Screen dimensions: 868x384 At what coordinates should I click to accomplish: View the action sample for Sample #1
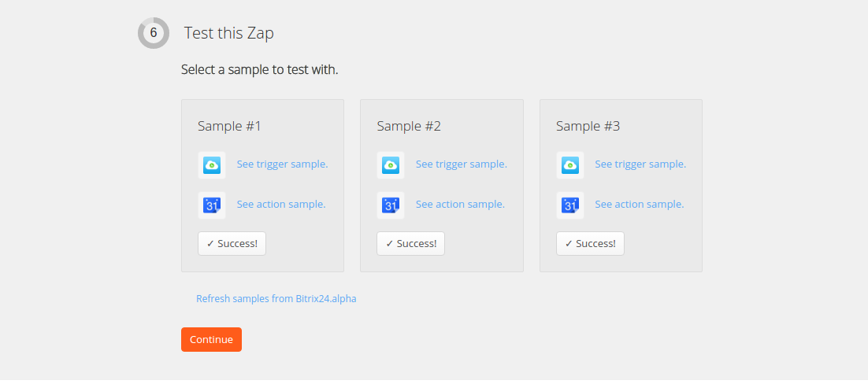281,205
